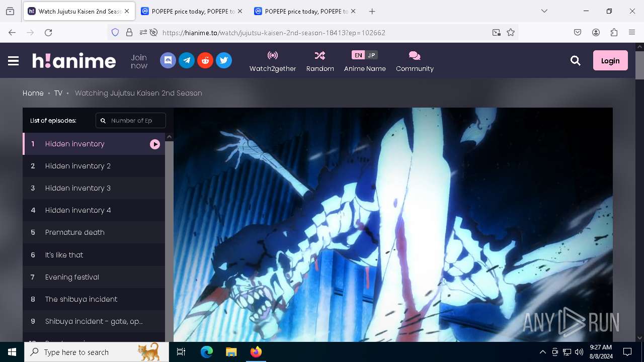The width and height of the screenshot is (644, 362).
Task: Click the video player area
Action: pos(393,225)
